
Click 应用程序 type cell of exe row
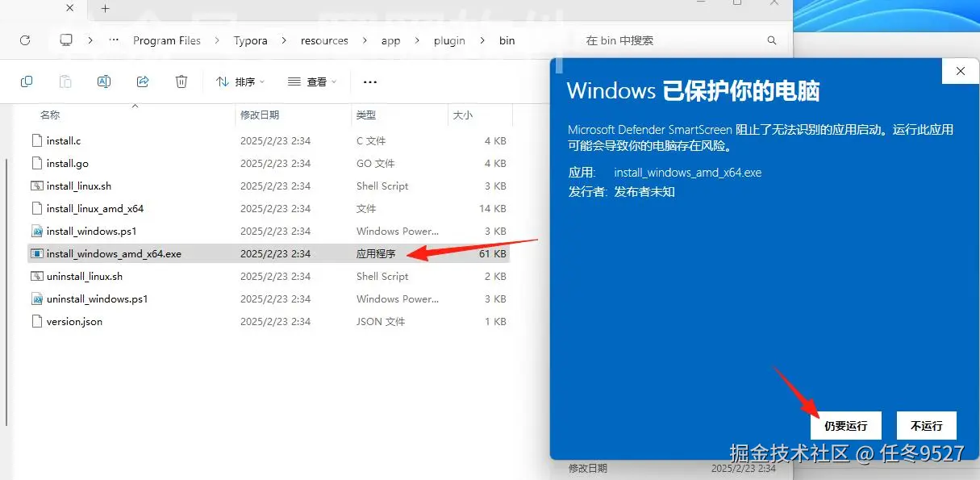tap(376, 253)
